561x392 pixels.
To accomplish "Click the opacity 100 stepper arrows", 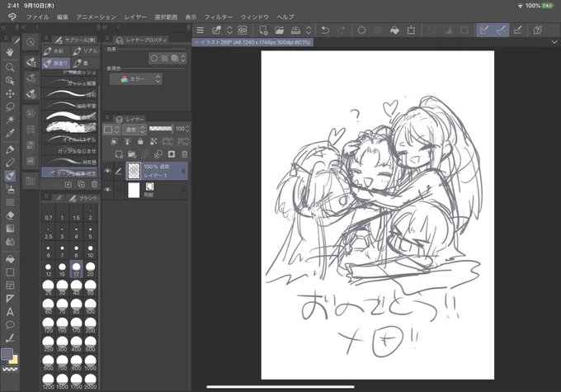I will [x=187, y=129].
